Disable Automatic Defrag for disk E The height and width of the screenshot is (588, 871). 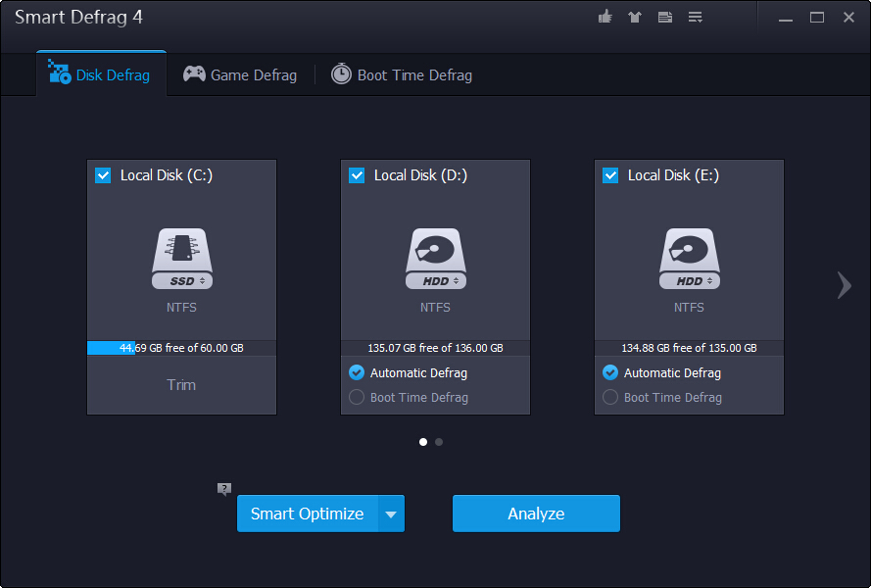[610, 372]
